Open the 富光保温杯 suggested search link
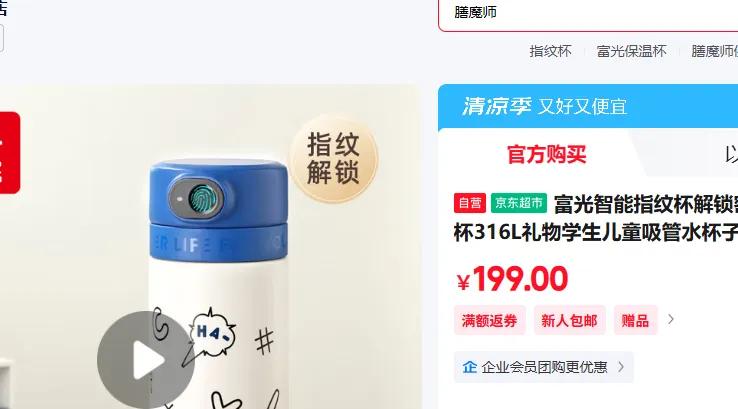Screen dimensions: 738x409 point(631,51)
